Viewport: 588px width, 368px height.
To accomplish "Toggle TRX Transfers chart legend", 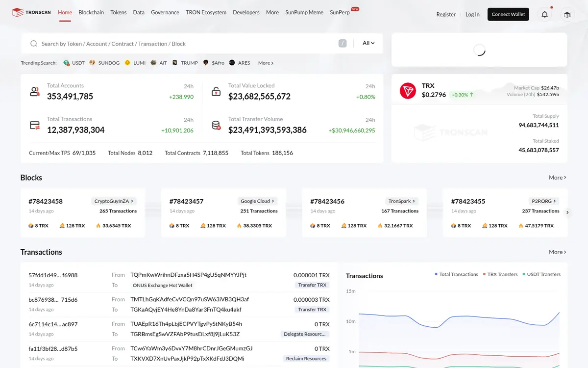I will pos(500,274).
